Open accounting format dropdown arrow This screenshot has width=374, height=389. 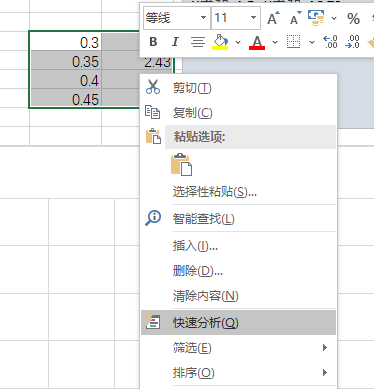[334, 18]
